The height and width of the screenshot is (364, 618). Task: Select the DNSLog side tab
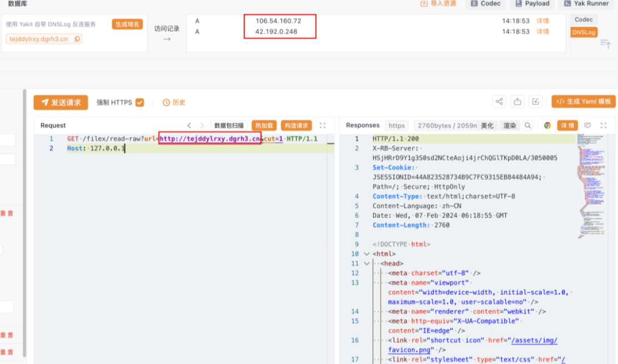[584, 32]
